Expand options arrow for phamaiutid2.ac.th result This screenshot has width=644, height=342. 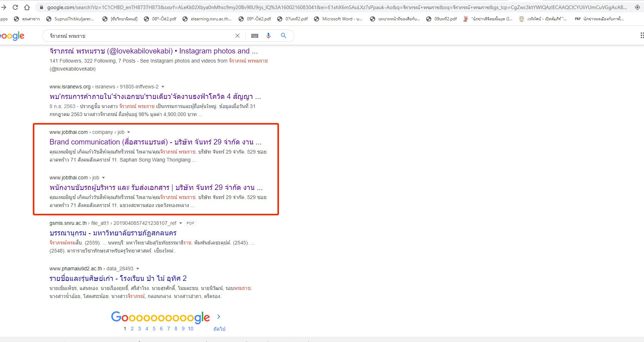point(138,269)
